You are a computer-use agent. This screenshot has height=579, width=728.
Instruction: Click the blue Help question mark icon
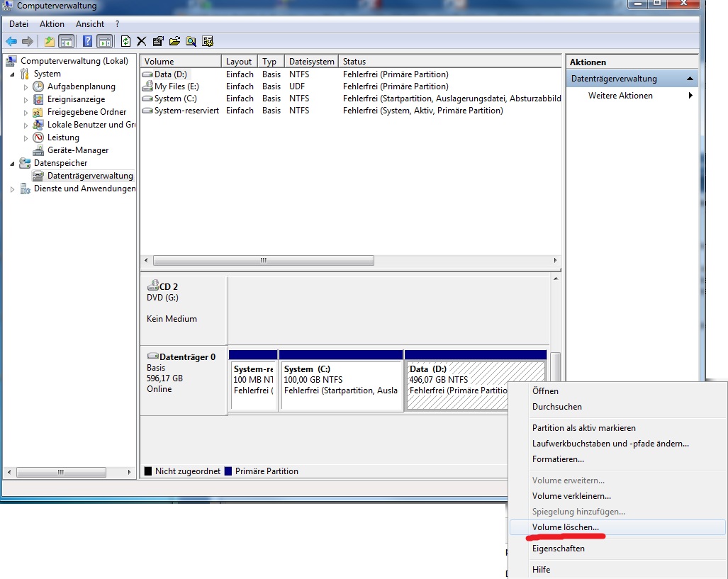[87, 42]
